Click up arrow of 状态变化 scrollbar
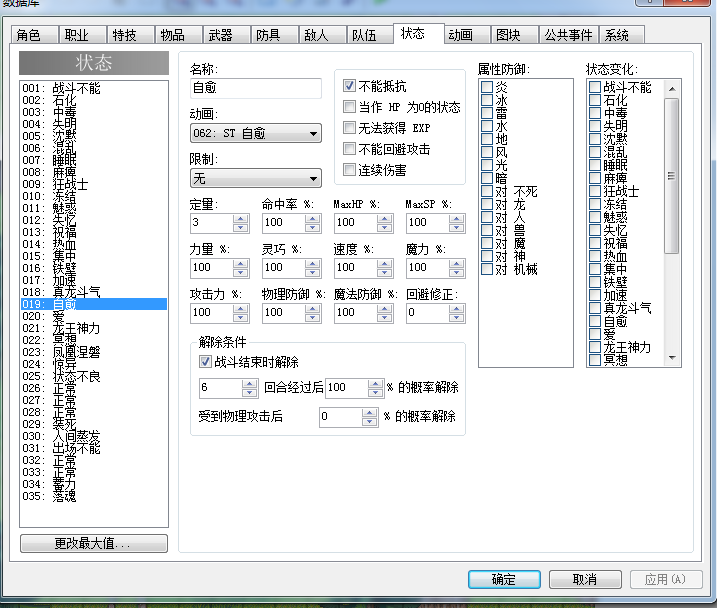 click(672, 88)
